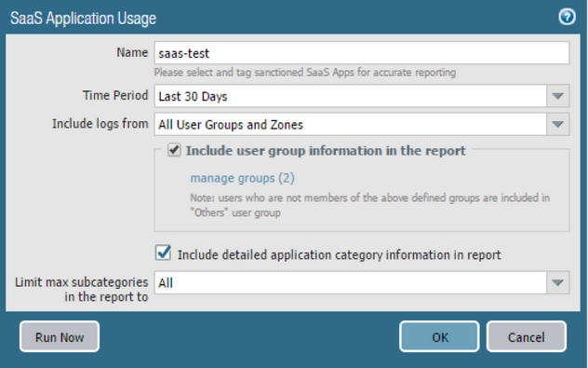This screenshot has height=368, width=588.
Task: Confirm with the OK button
Action: pyautogui.click(x=439, y=336)
